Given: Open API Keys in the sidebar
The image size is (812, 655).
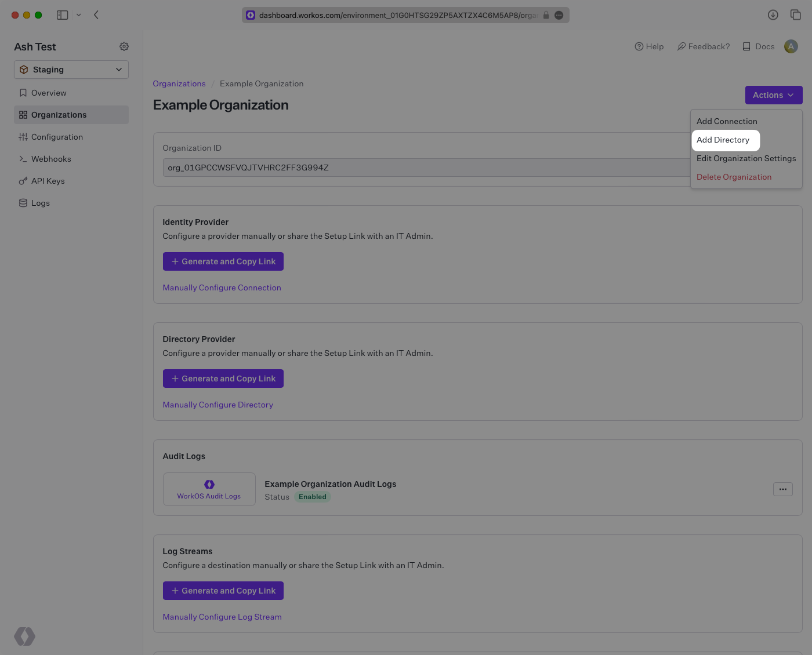Looking at the screenshot, I should coord(48,181).
